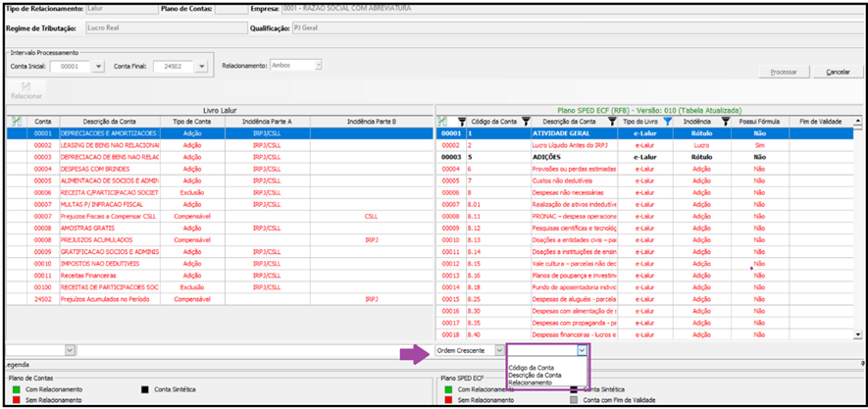Click the Conta Final field showing 24502

coord(174,67)
